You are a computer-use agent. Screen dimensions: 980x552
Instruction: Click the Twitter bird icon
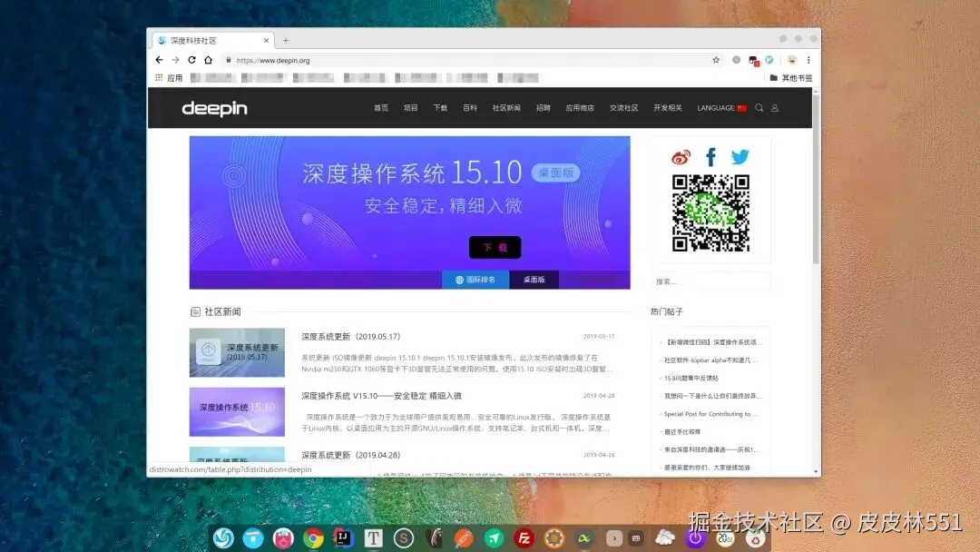740,156
